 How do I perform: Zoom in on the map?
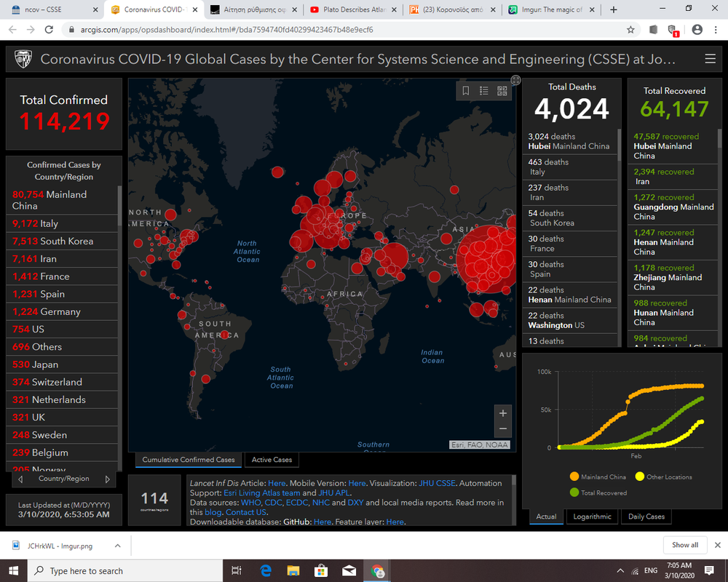coord(503,413)
